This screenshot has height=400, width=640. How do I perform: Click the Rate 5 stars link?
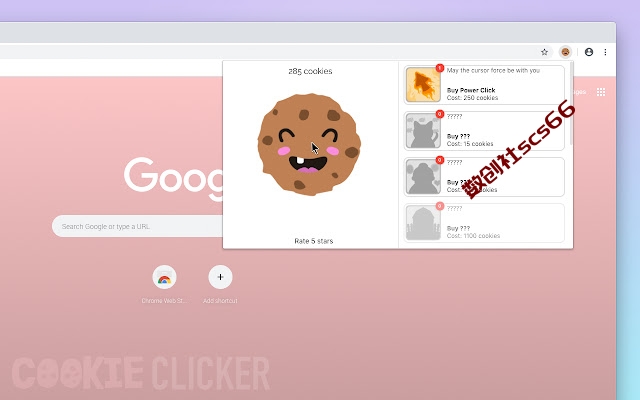point(313,241)
